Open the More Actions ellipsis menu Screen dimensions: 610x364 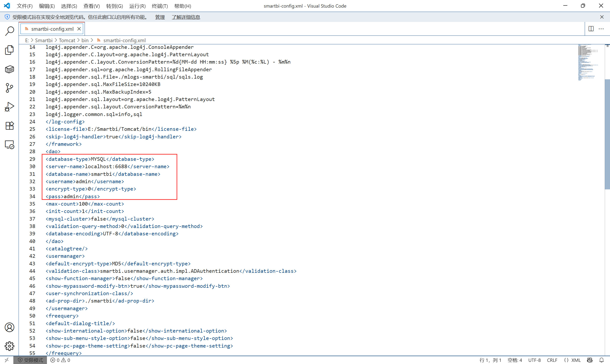pyautogui.click(x=601, y=29)
